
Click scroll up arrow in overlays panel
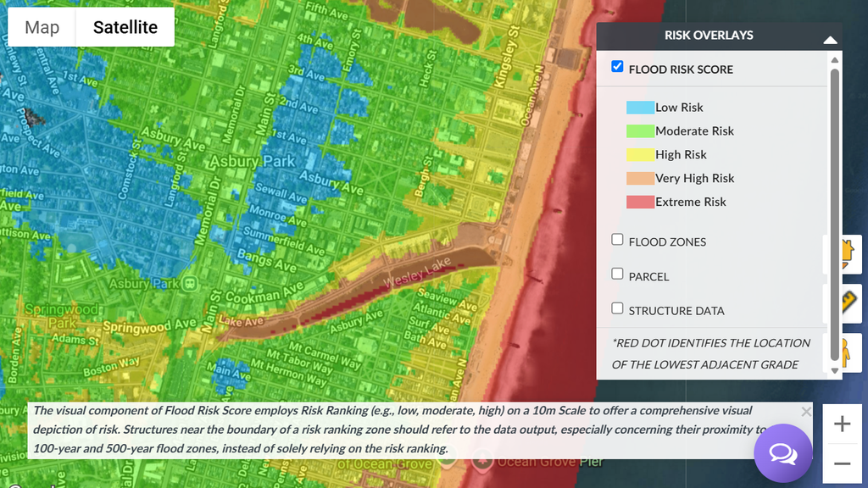(835, 60)
